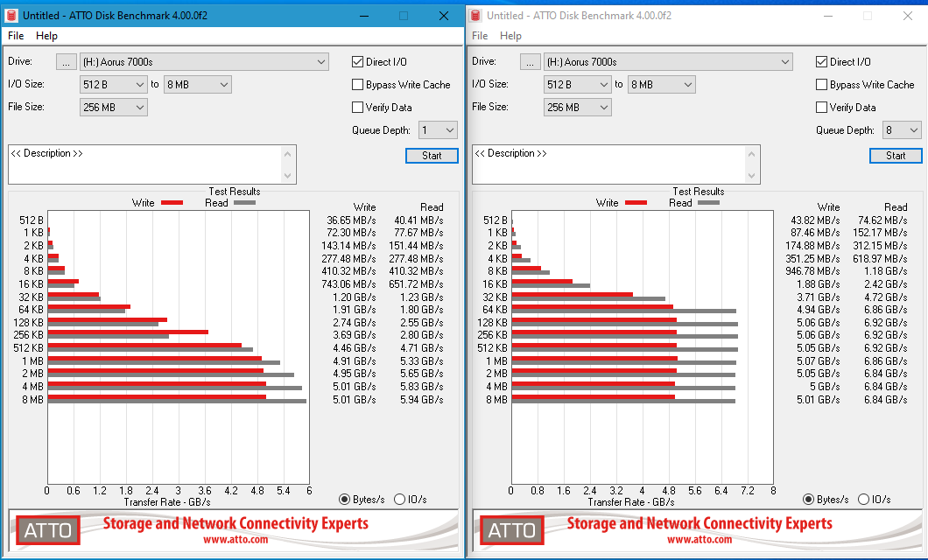The image size is (928, 560).
Task: Click the 5.94 GB/s read value in left window
Action: point(421,400)
